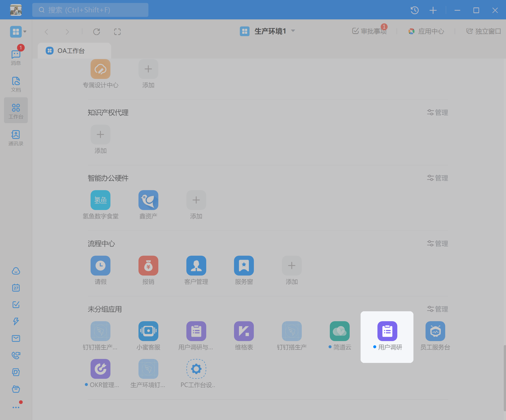Click the search input field

[90, 10]
